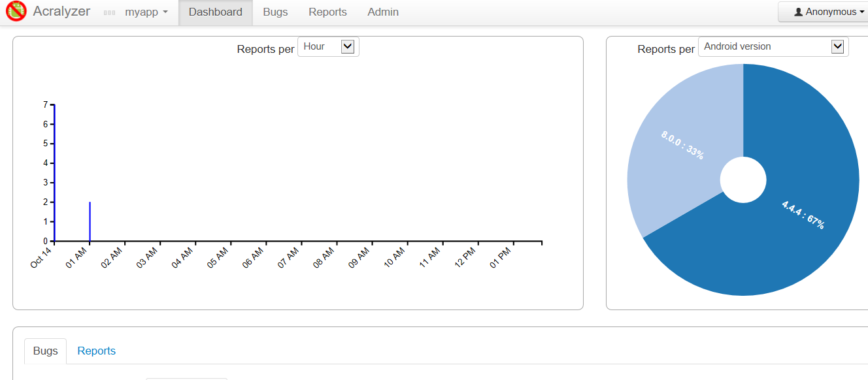The width and height of the screenshot is (868, 380).
Task: Open the Reports menu in navbar
Action: coord(327,12)
